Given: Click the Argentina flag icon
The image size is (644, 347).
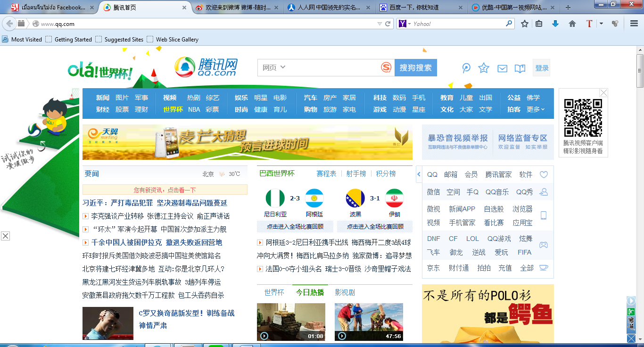Looking at the screenshot, I should [314, 198].
